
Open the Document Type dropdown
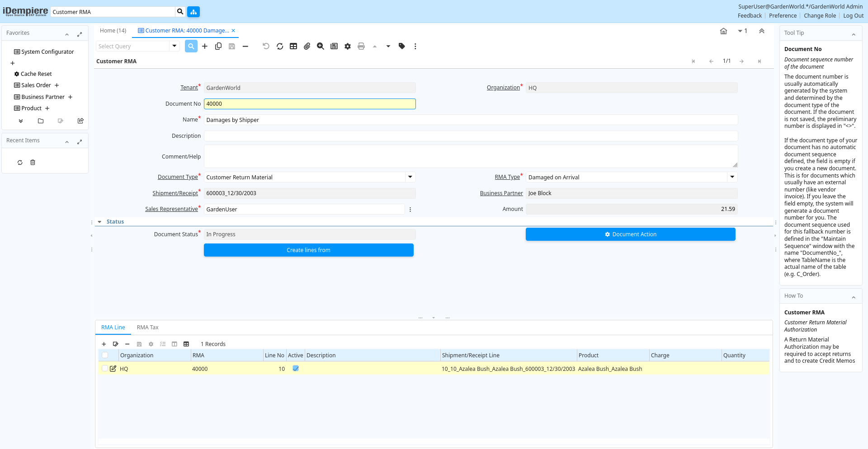[x=410, y=177]
